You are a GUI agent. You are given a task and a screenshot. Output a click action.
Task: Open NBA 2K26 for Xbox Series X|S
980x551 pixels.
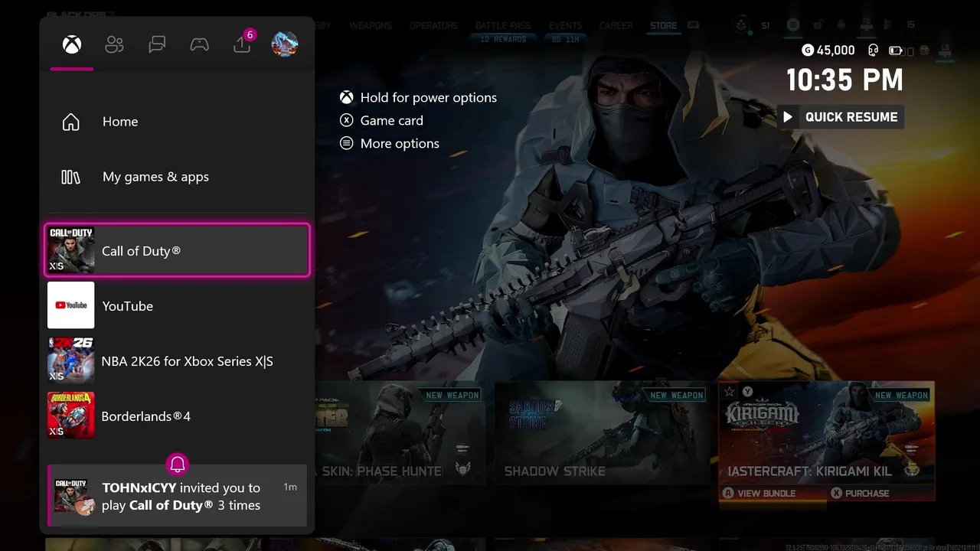pyautogui.click(x=178, y=360)
